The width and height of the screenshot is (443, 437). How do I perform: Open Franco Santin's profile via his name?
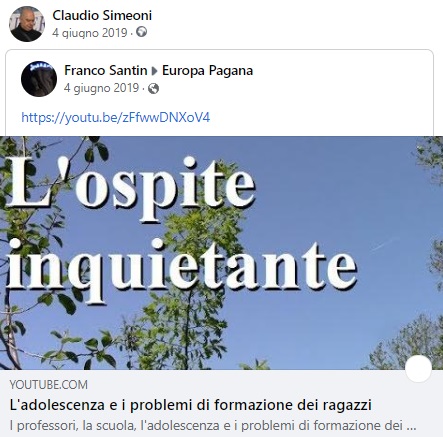tap(105, 70)
